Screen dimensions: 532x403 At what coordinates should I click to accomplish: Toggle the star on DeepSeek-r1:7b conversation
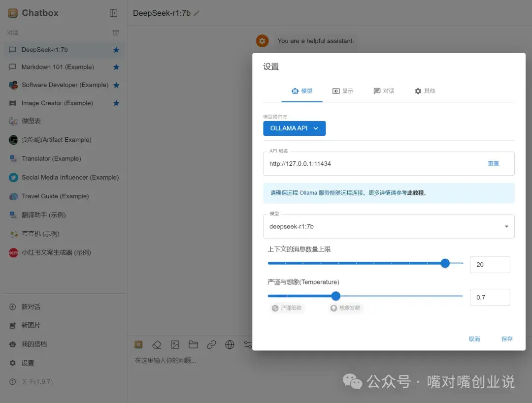pos(116,50)
